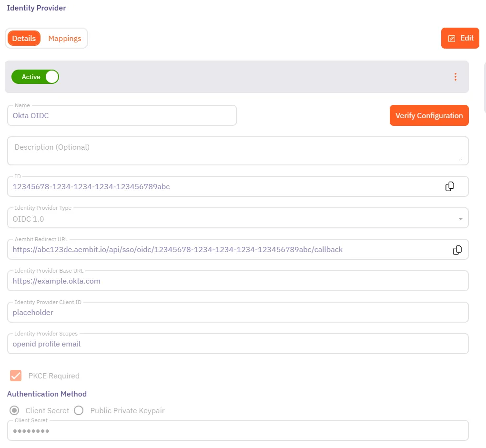Image resolution: width=486 pixels, height=448 pixels.
Task: Copy the Aembit Redirect URL
Action: pyautogui.click(x=457, y=250)
